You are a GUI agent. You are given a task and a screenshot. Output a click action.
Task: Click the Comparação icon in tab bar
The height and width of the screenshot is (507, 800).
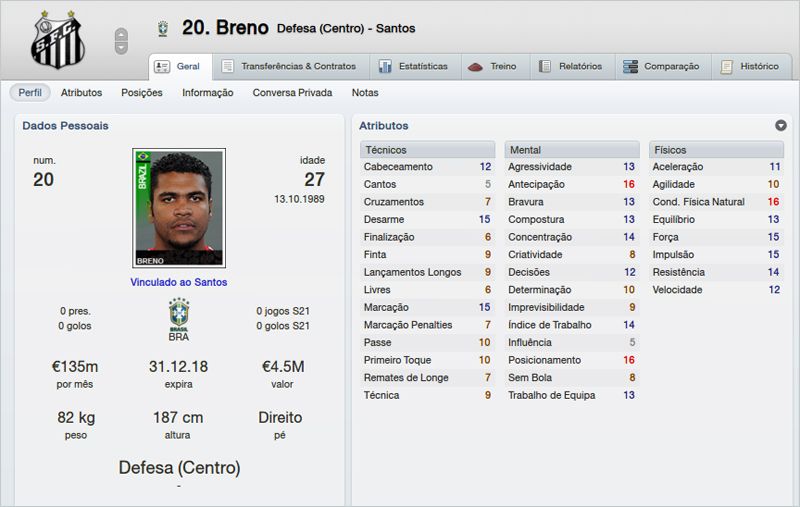(630, 67)
